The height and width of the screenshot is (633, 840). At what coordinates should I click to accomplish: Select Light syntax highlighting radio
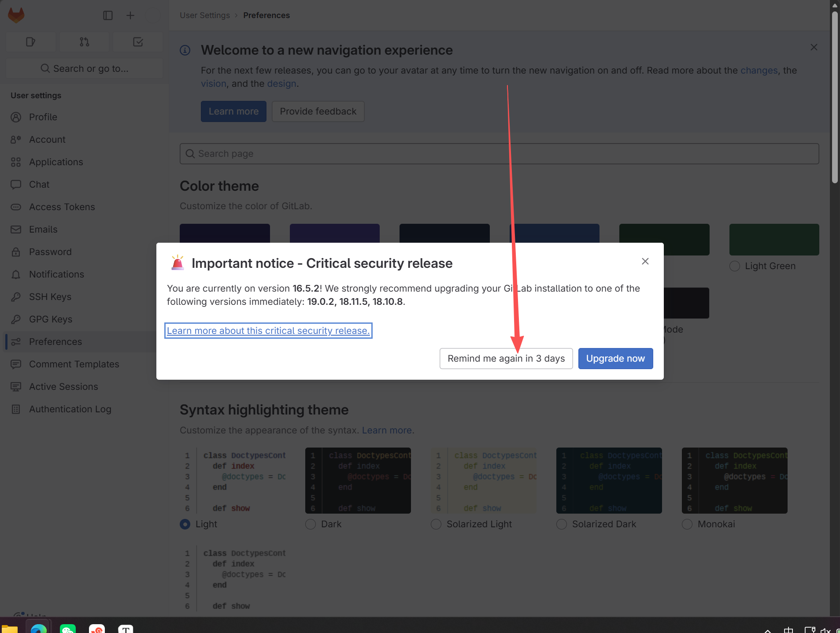pos(185,524)
